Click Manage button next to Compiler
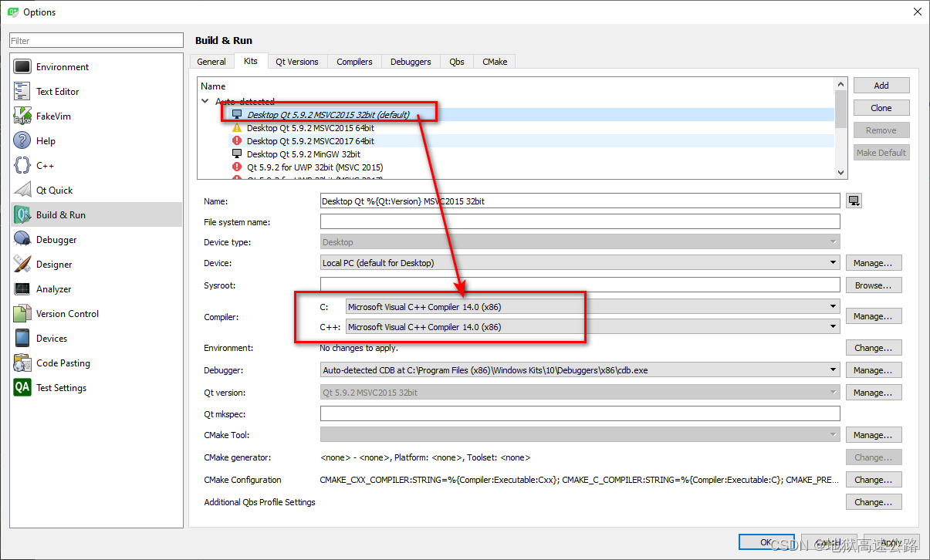Screen dimensions: 930x560 coord(874,316)
